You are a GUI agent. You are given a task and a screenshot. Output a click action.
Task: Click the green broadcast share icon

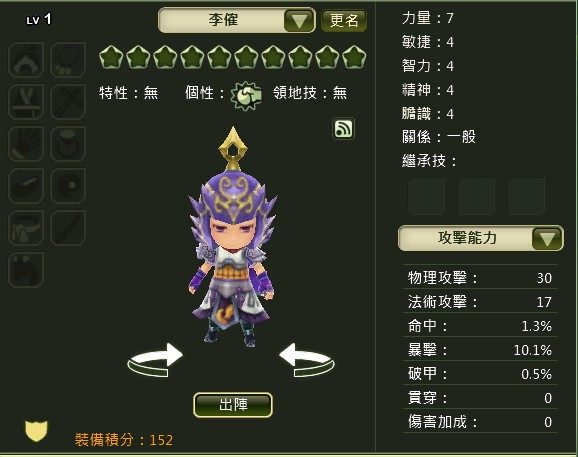343,129
